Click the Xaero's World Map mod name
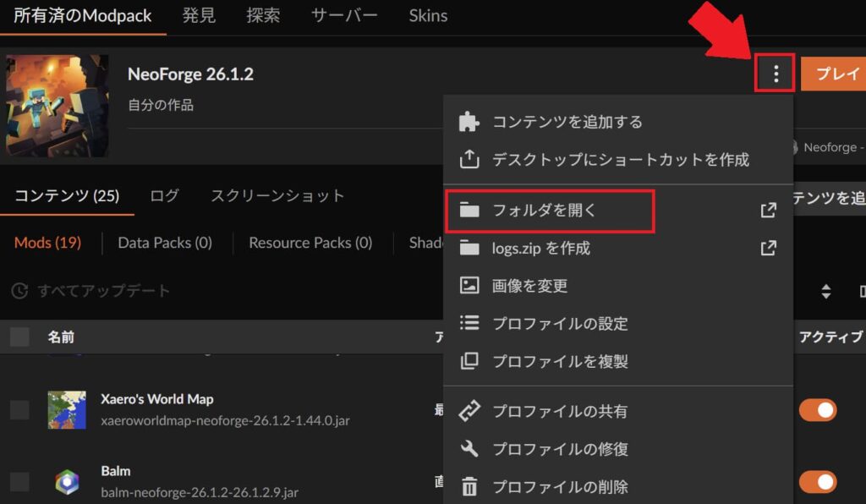The image size is (866, 504). click(156, 398)
